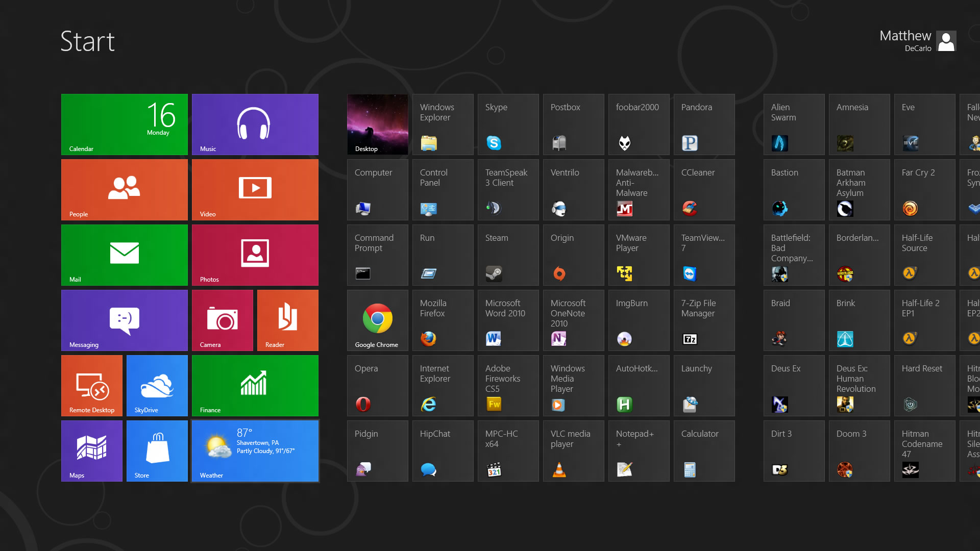Screen dimensions: 980x551
Task: Open VMware Player tile
Action: click(639, 255)
